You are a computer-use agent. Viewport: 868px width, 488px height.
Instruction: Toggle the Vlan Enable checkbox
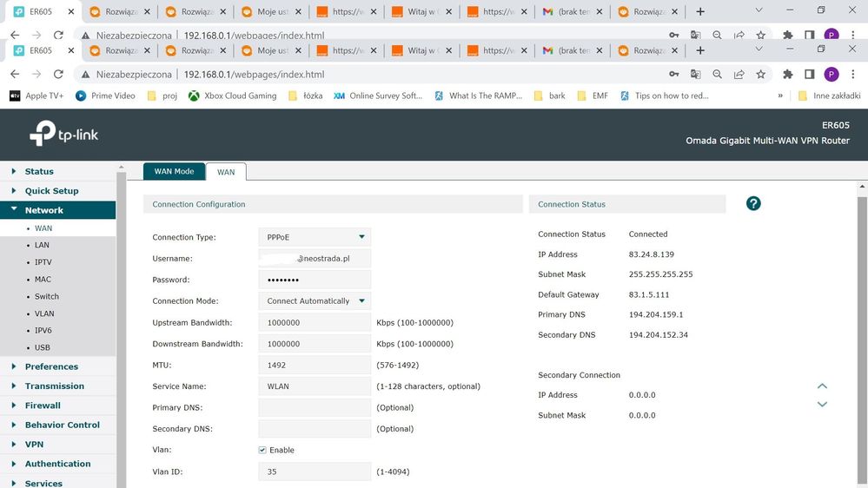tap(262, 450)
